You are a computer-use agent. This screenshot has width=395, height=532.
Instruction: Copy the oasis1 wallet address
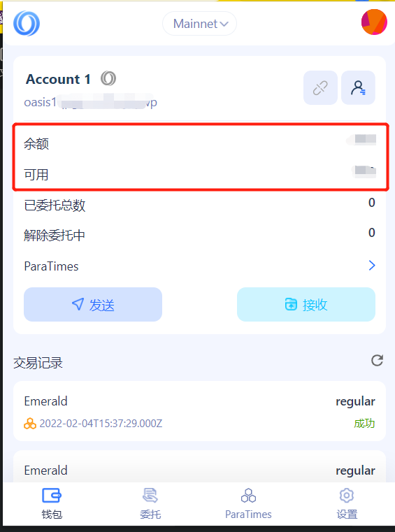tap(91, 102)
